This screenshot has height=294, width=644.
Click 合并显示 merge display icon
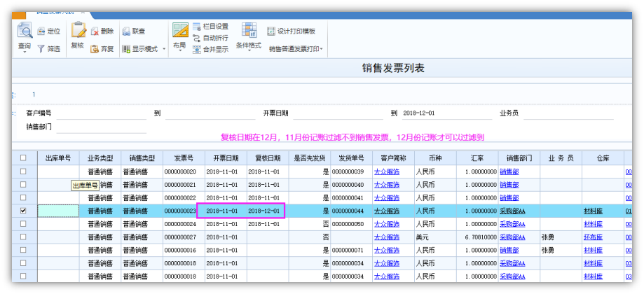click(197, 49)
